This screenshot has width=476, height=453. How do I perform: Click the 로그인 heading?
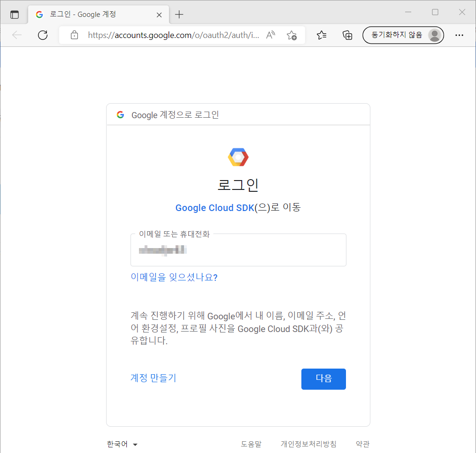tap(238, 185)
